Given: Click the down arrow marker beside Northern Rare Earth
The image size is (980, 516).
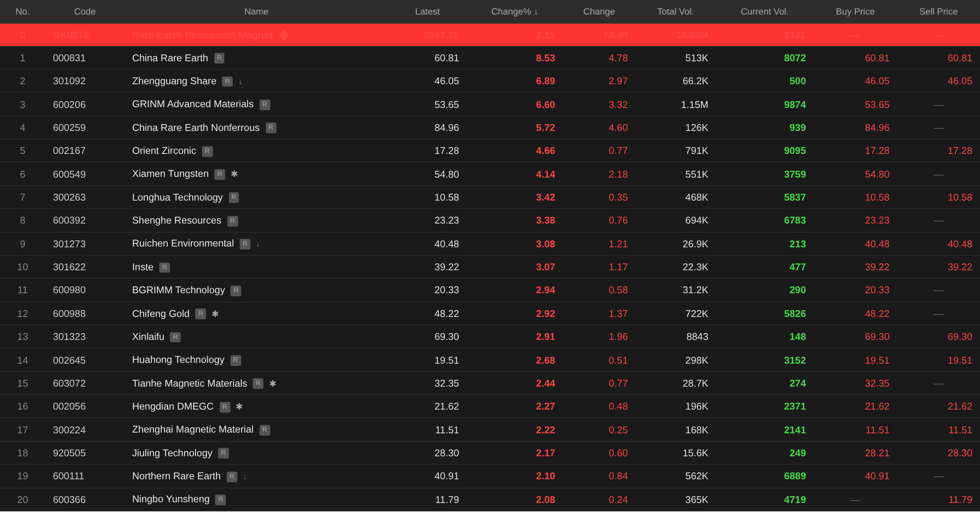Looking at the screenshot, I should click(x=245, y=477).
